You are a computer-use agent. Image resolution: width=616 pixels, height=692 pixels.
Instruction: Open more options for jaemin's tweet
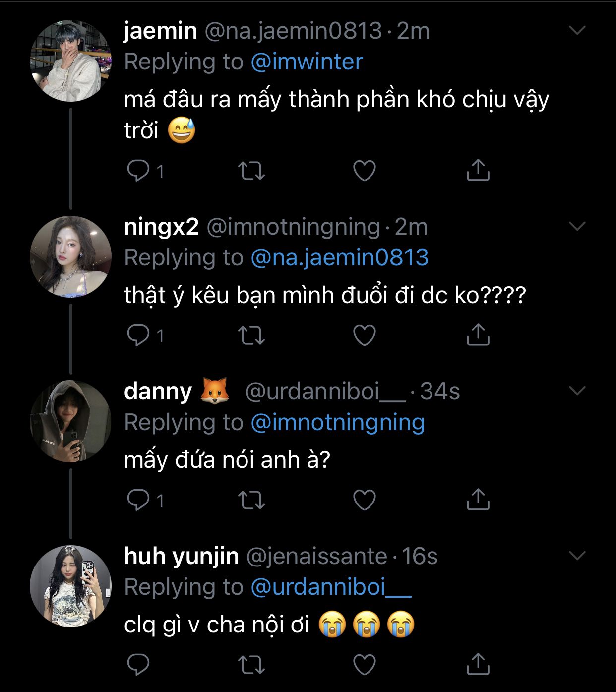tap(577, 31)
